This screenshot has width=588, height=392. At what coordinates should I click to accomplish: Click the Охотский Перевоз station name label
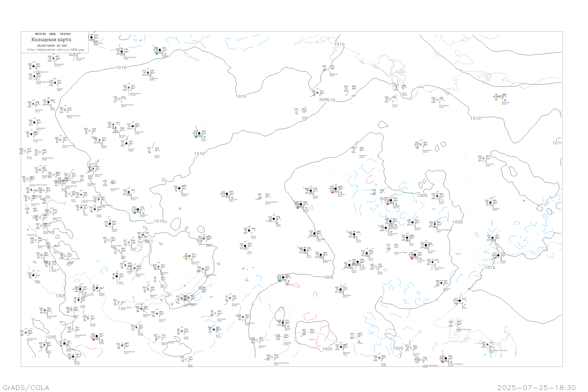pyautogui.click(x=444, y=230)
